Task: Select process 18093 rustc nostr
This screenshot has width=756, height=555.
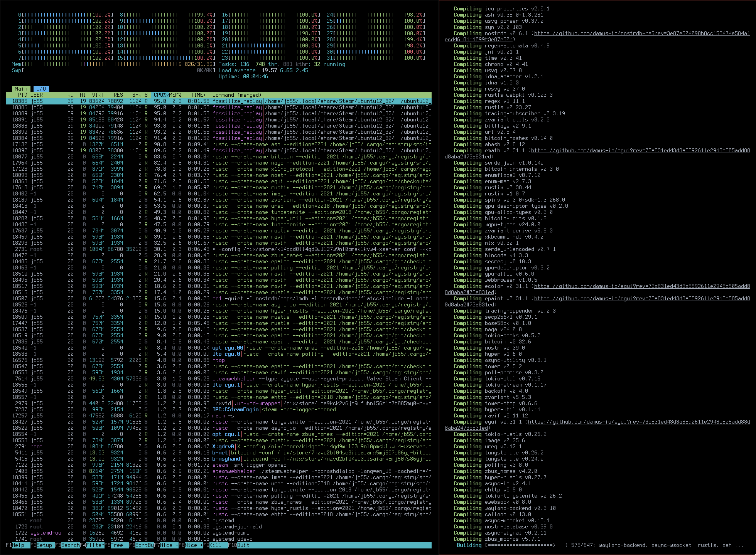Action: (219, 175)
